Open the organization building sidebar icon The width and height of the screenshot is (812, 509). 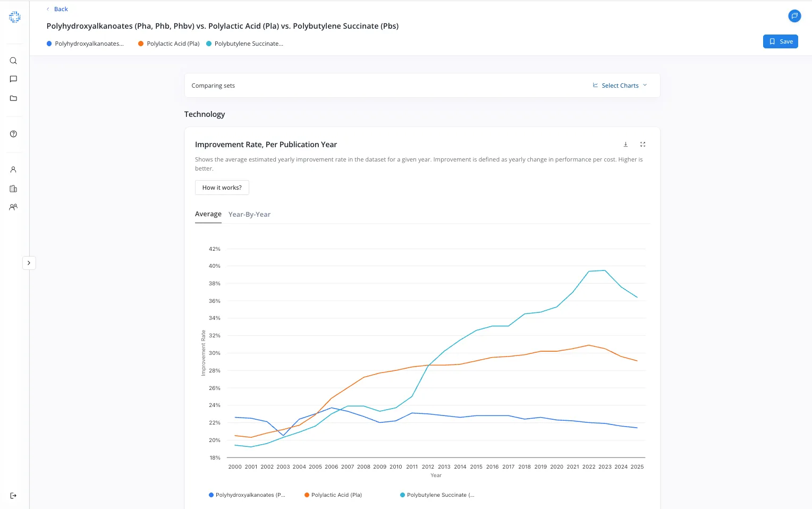(13, 189)
